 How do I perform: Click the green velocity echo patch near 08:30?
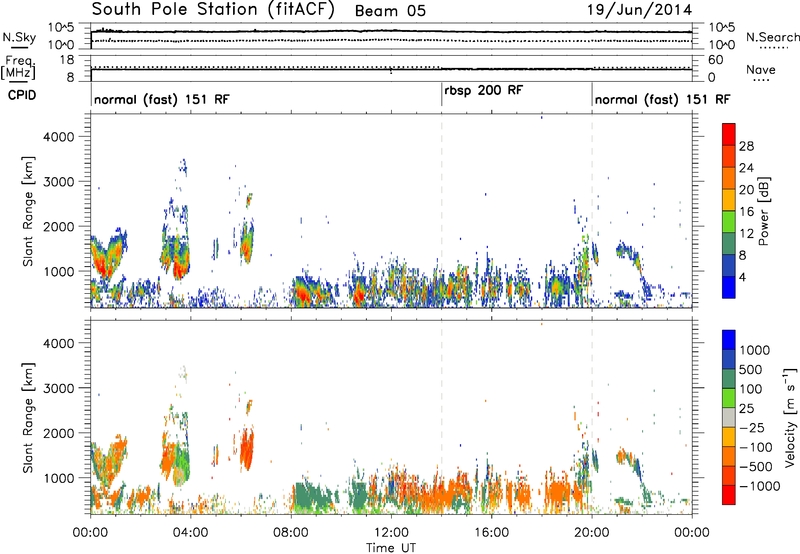point(310,496)
